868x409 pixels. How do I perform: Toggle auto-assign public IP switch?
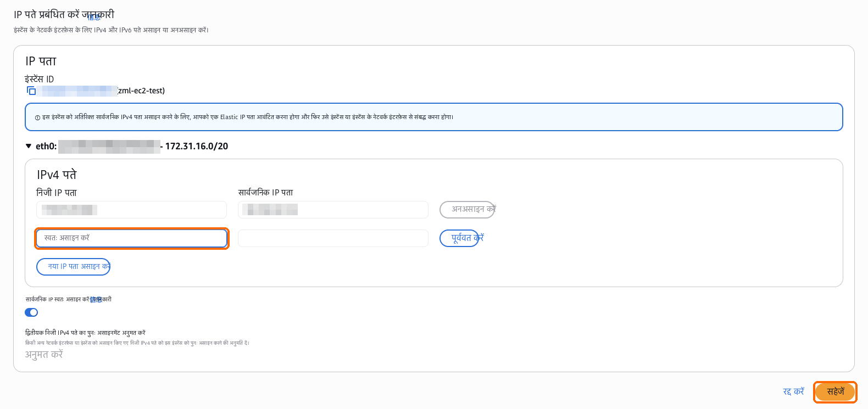(31, 312)
